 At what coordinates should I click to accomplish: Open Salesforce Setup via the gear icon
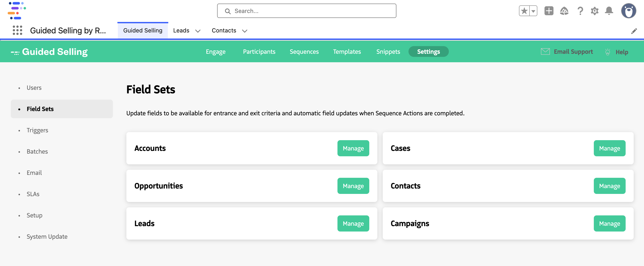[594, 11]
